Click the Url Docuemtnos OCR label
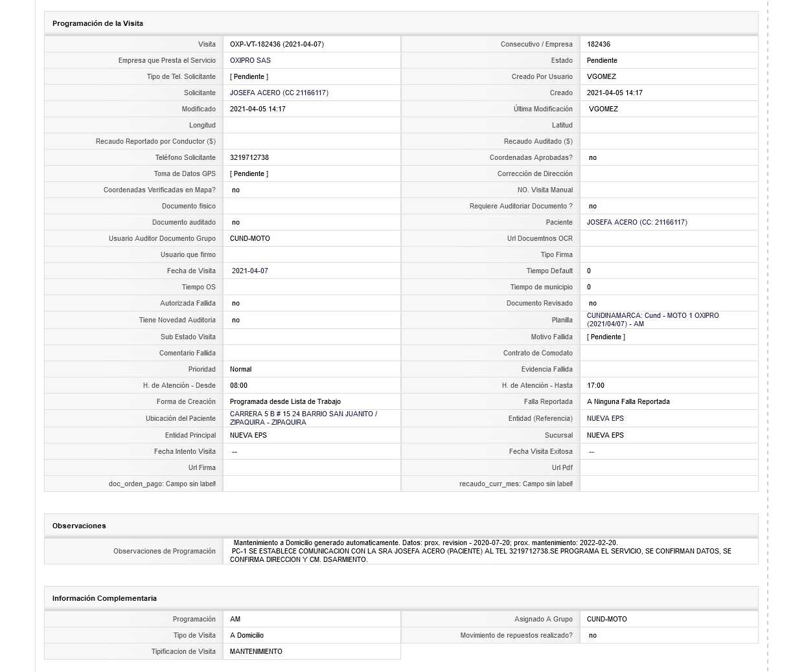 coord(540,238)
